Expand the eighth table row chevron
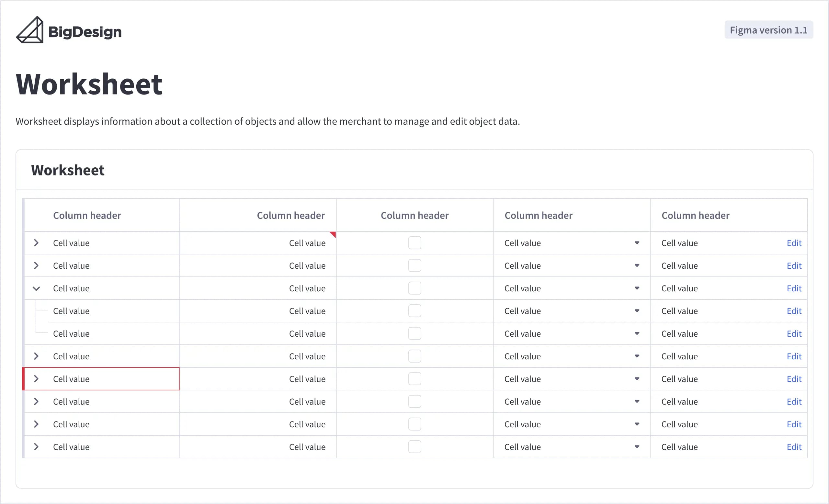The width and height of the screenshot is (829, 504). [x=36, y=401]
